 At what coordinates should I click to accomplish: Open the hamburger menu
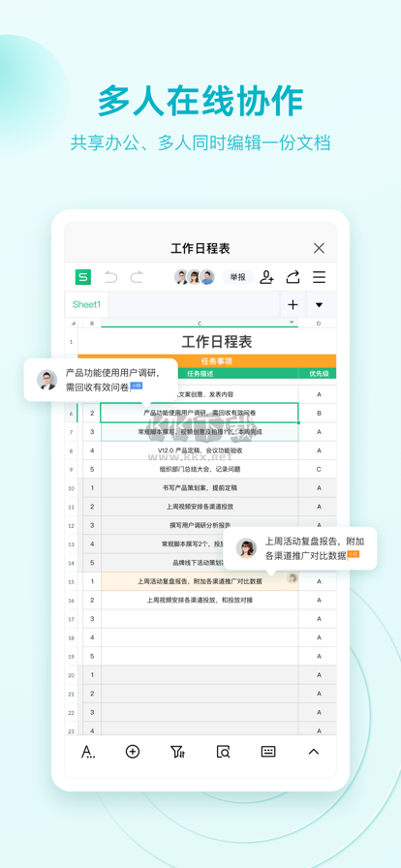pyautogui.click(x=319, y=277)
